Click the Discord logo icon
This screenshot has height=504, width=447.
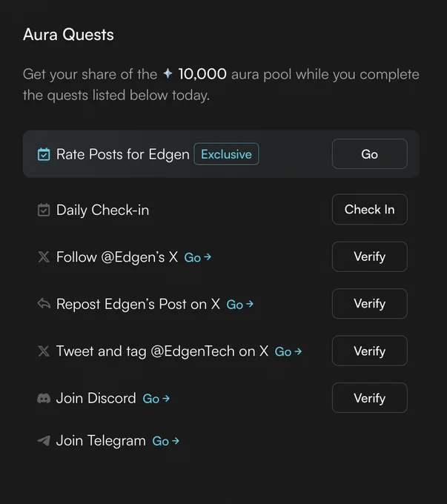point(44,399)
